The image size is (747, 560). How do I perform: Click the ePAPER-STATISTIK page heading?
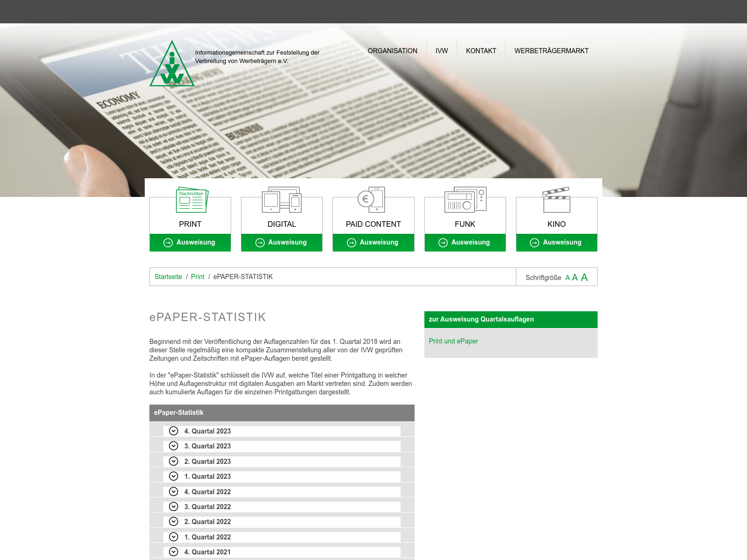(x=208, y=317)
